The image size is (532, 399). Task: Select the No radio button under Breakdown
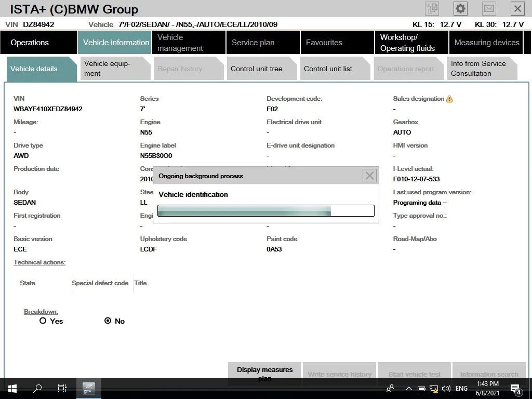[x=108, y=321]
